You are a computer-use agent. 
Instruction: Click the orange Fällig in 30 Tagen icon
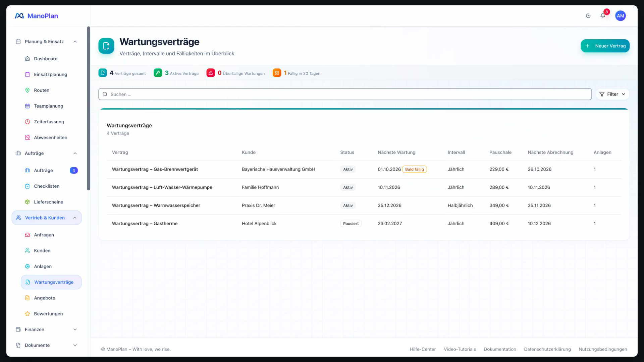[277, 73]
